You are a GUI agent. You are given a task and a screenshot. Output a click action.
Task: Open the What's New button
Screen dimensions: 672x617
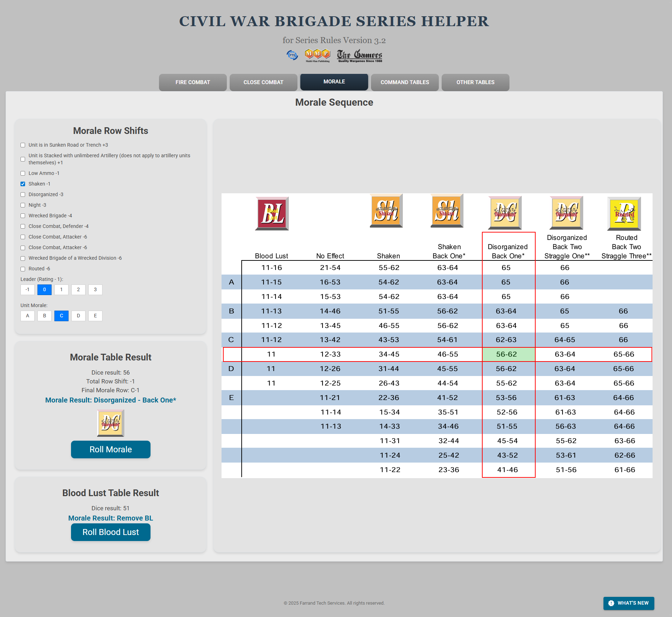(629, 603)
